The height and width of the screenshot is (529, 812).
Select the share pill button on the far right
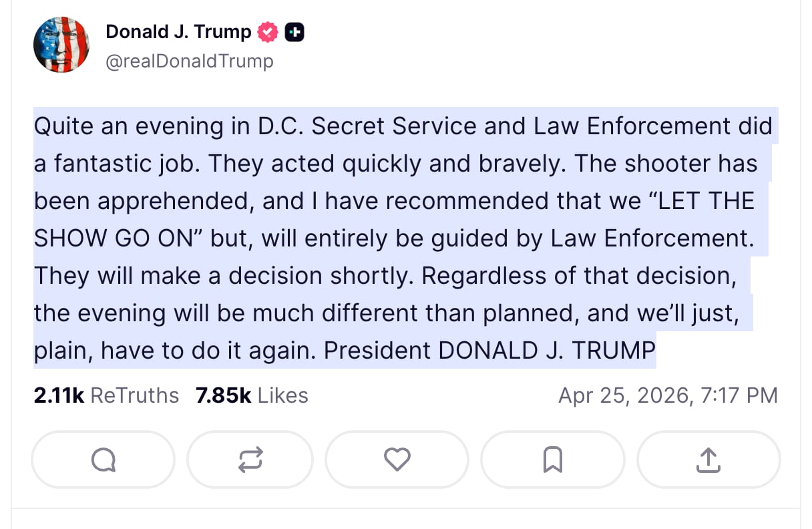[x=708, y=459]
